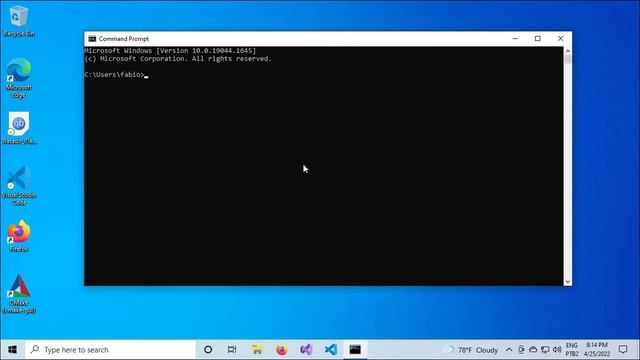Select the CMake (cmake-gui) desktop shortcut
Image resolution: width=640 pixels, height=360 pixels.
click(19, 294)
